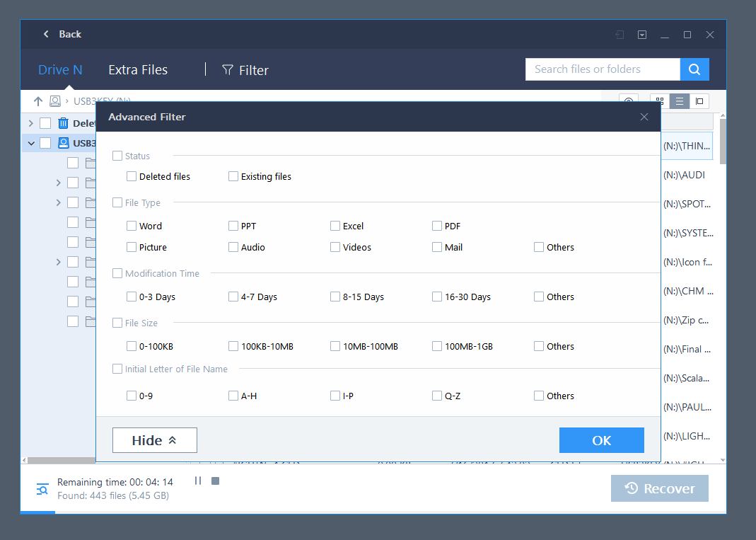This screenshot has height=540, width=756.
Task: Open the Drive N tab
Action: tap(60, 70)
